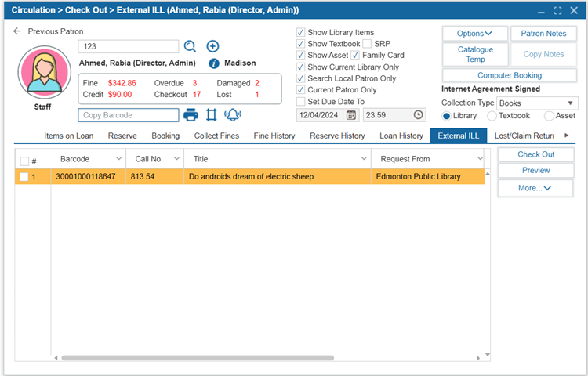
Task: Click the alert bell icon
Action: 232,115
